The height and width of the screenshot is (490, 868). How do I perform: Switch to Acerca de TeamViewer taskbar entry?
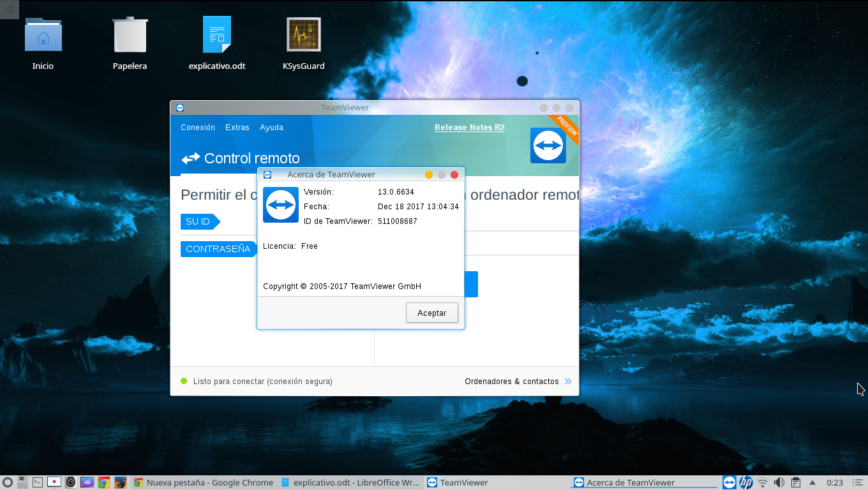(x=643, y=482)
